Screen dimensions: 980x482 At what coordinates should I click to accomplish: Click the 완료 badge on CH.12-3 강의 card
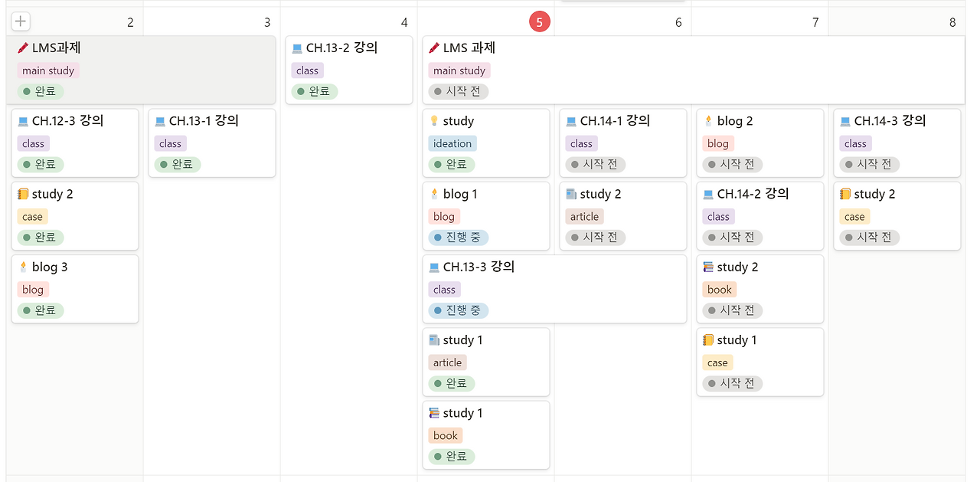[x=40, y=164]
